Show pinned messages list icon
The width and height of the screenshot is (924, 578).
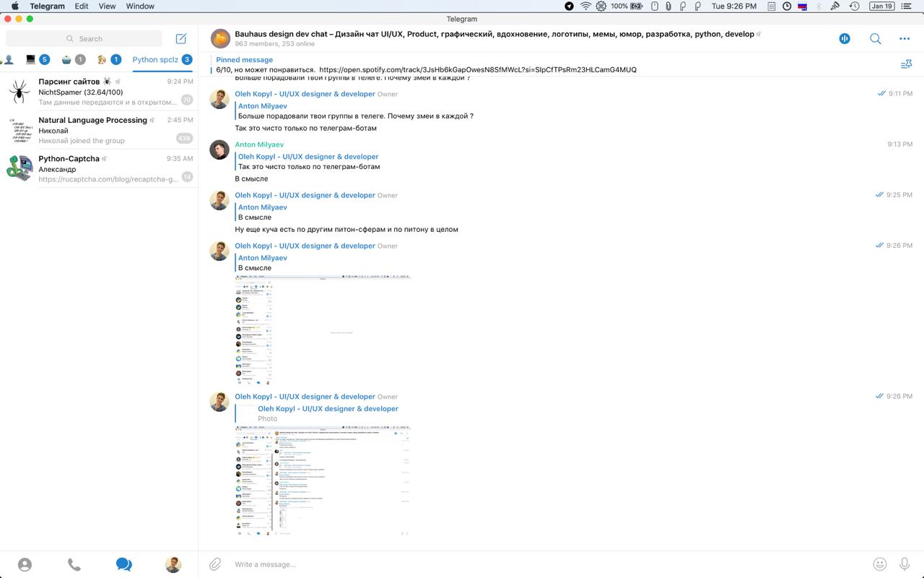(907, 64)
